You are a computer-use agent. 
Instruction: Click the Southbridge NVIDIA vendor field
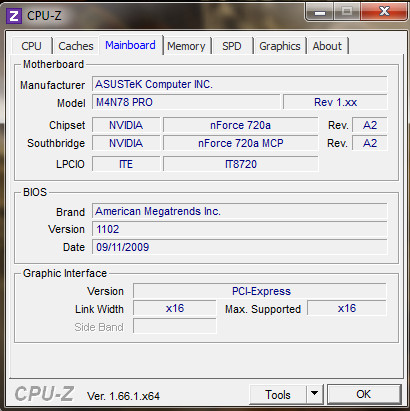click(126, 143)
